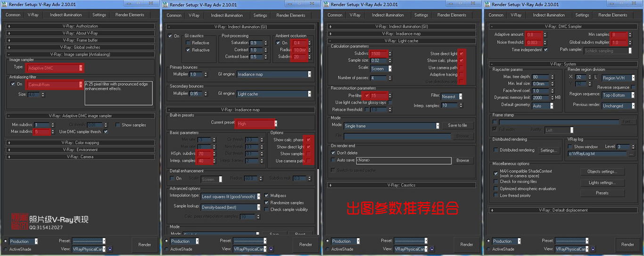Click the L lock button beside region X

tap(596, 77)
